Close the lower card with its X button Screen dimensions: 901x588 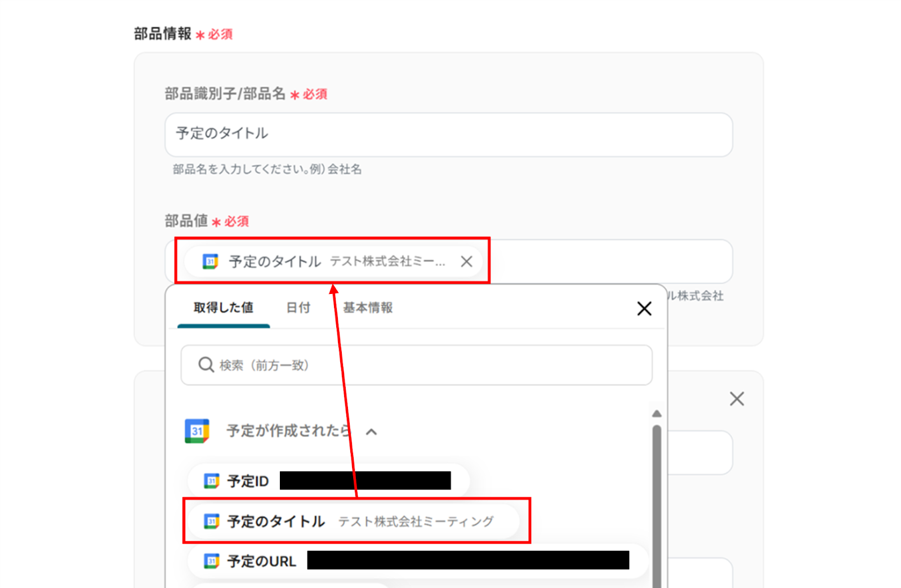click(x=737, y=399)
